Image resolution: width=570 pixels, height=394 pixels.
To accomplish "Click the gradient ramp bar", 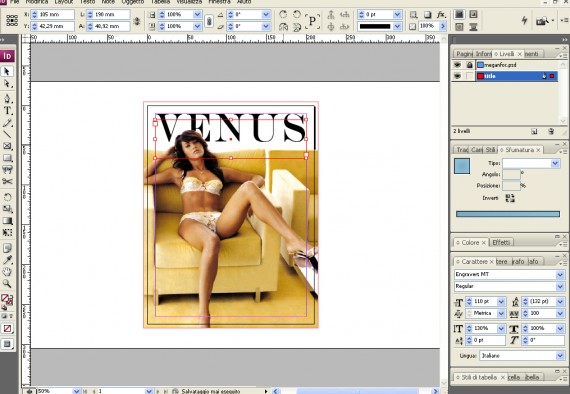I will pyautogui.click(x=508, y=214).
